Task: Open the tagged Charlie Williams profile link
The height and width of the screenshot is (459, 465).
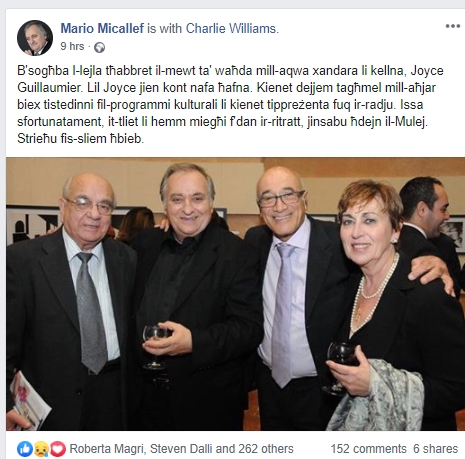Action: pyautogui.click(x=231, y=28)
